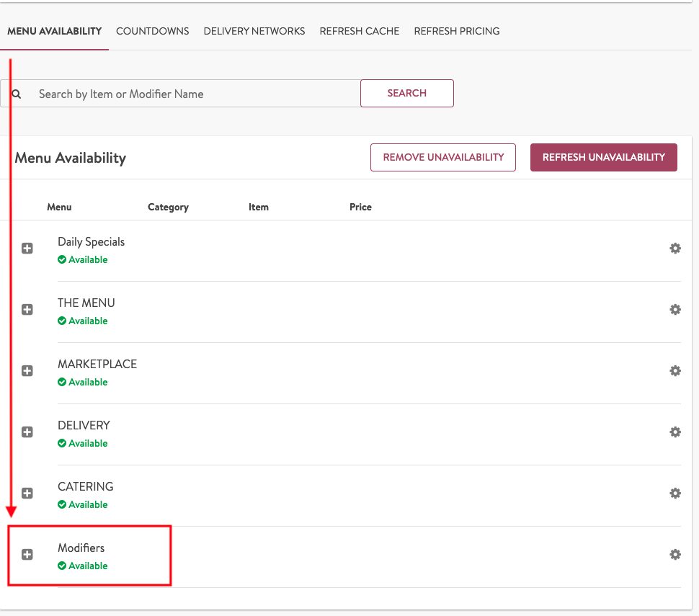This screenshot has width=699, height=616.
Task: Open gear settings for DELIVERY menu
Action: [675, 432]
